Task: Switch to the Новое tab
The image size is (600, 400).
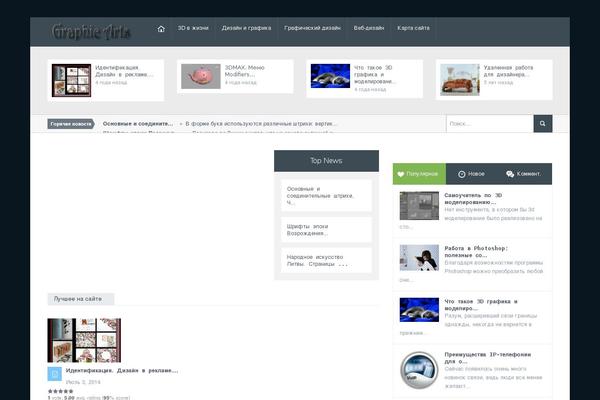Action: pos(471,174)
